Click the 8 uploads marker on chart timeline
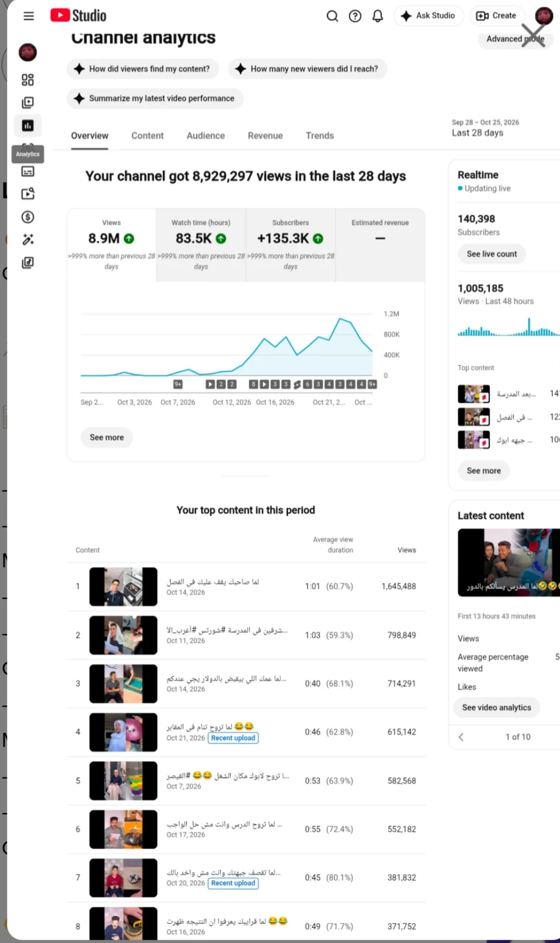Screen dimensions: 560x943 coord(253,384)
